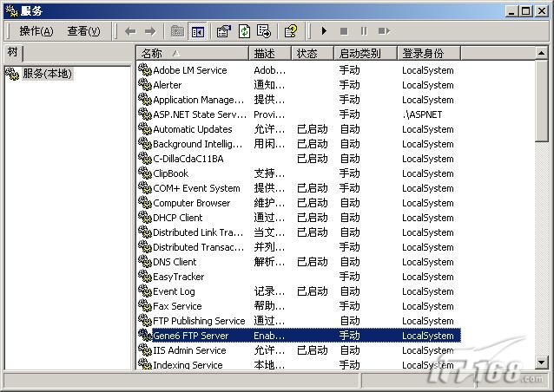Viewport: 554px width, 392px height.
Task: Click the Restart Service icon
Action: [x=384, y=31]
